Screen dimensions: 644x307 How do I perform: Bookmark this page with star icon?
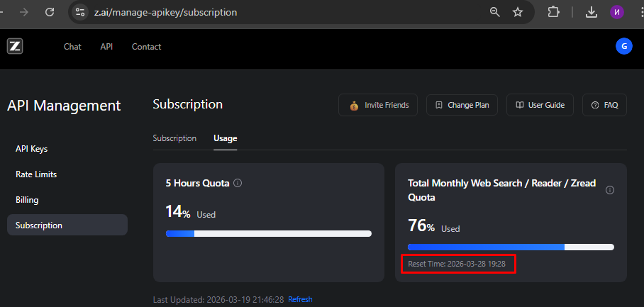pyautogui.click(x=518, y=12)
